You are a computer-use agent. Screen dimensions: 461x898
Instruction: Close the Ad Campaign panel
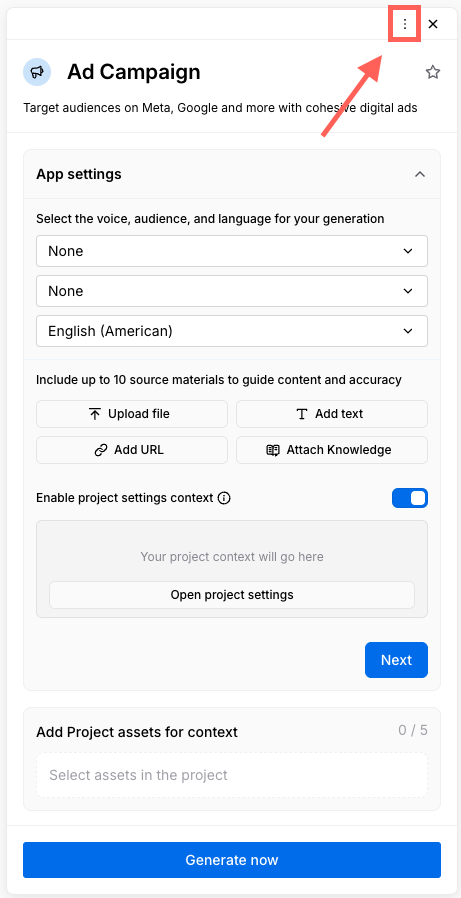[433, 24]
